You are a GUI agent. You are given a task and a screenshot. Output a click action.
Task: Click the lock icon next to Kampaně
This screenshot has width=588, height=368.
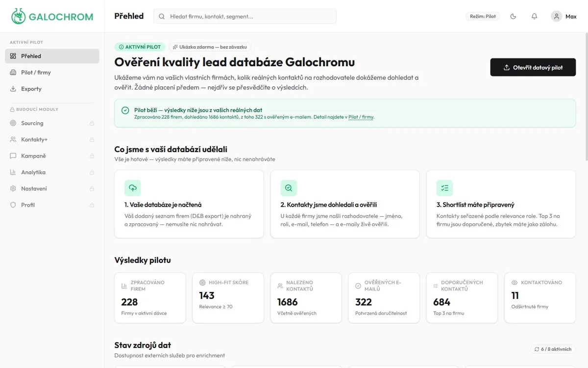(x=92, y=156)
